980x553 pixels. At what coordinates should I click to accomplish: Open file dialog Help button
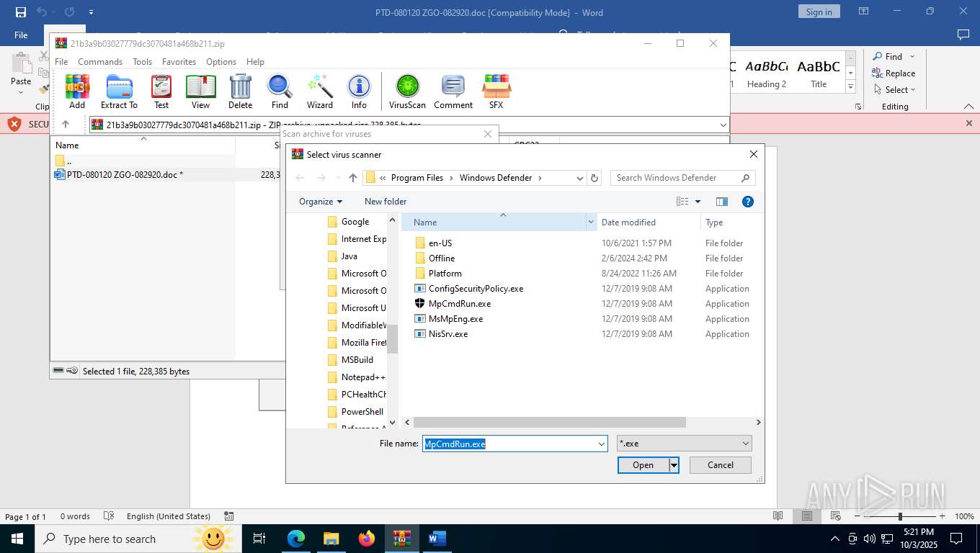748,202
